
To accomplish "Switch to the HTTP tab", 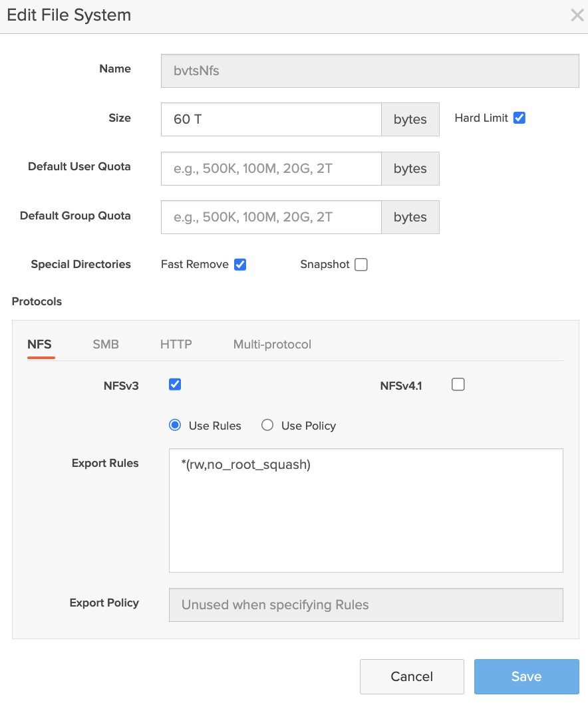I will coord(176,344).
